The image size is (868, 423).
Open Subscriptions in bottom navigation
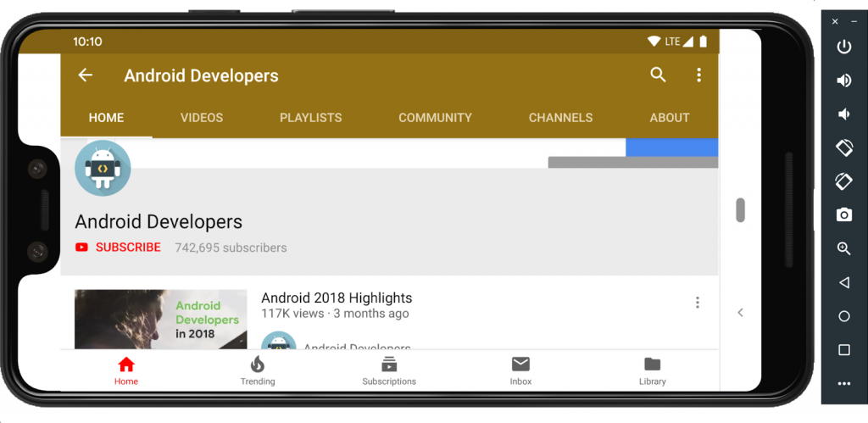(389, 371)
